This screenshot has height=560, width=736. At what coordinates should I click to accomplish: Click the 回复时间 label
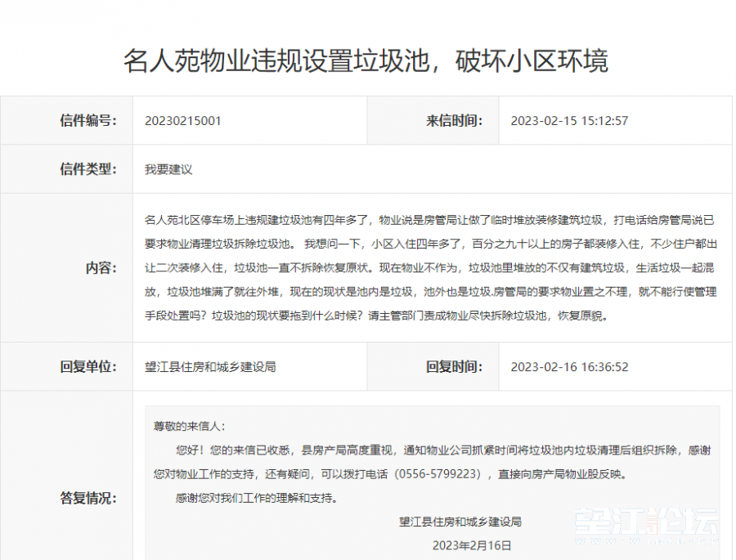(x=454, y=367)
